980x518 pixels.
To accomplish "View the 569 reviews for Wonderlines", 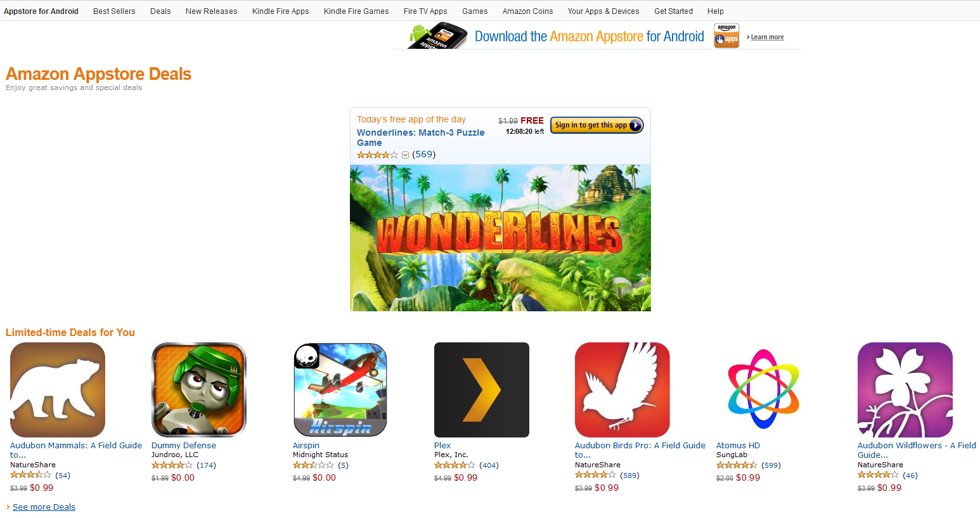I will point(424,155).
